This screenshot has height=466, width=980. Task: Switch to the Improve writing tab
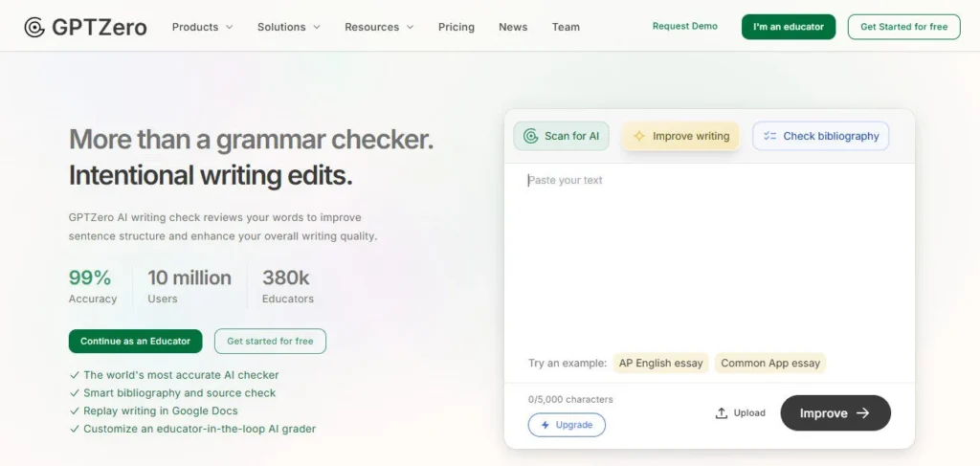click(680, 136)
